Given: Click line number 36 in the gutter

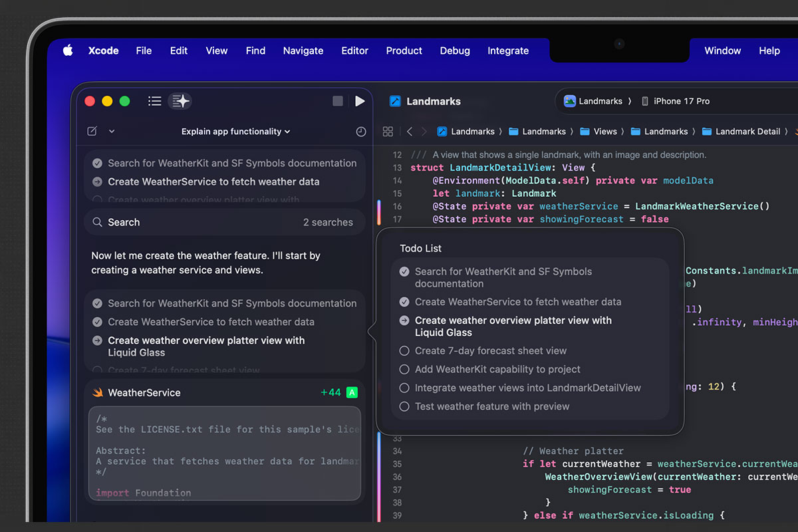Looking at the screenshot, I should tap(397, 477).
